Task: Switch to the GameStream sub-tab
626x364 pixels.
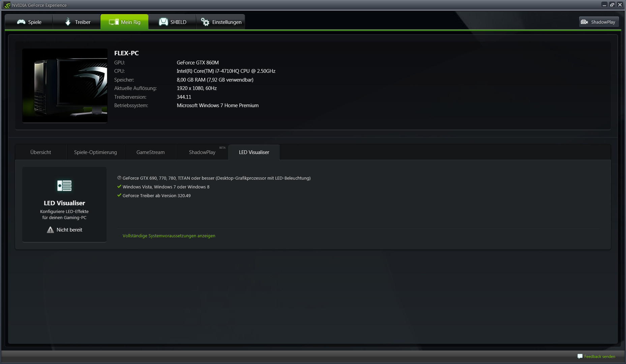Action: tap(150, 152)
